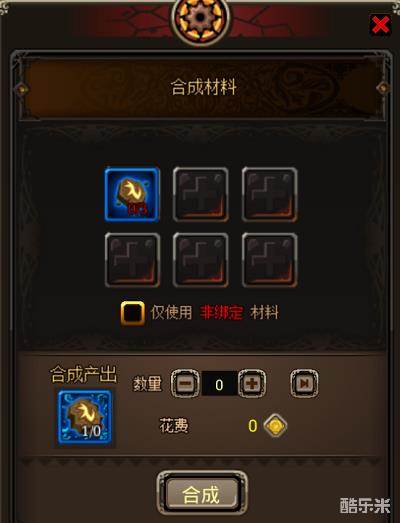Set maximum quantity with skip-to-end button
This screenshot has height=523, width=400.
[x=304, y=384]
